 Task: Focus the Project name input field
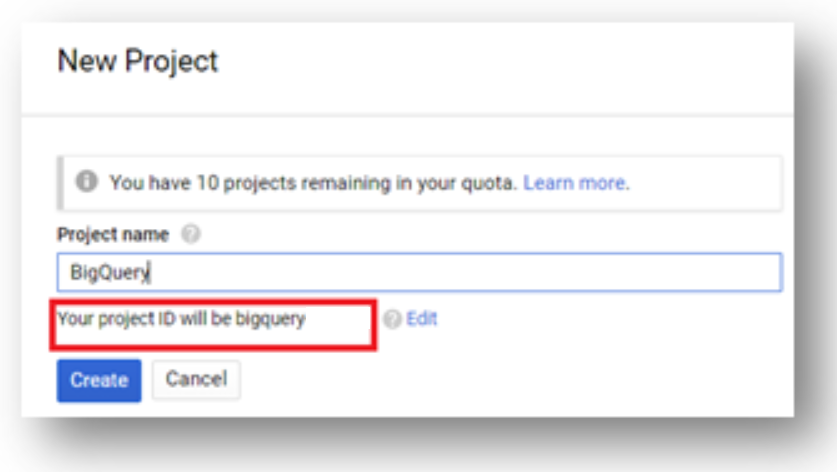pos(420,272)
